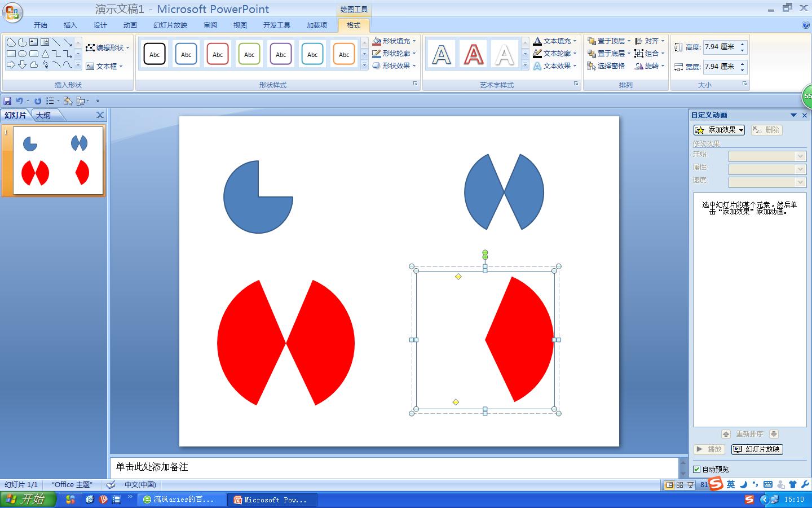812x508 pixels.
Task: Select the curve line shape
Action: (x=67, y=64)
